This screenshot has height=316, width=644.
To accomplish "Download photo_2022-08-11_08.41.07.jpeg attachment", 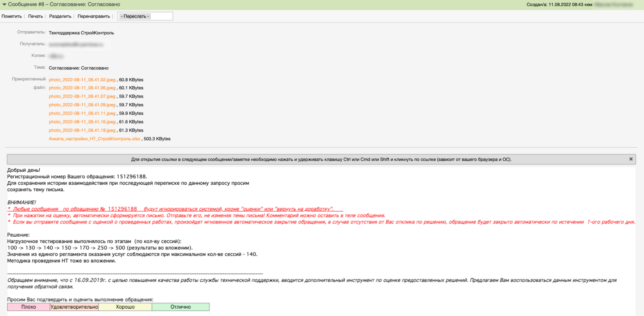I will pyautogui.click(x=82, y=97).
